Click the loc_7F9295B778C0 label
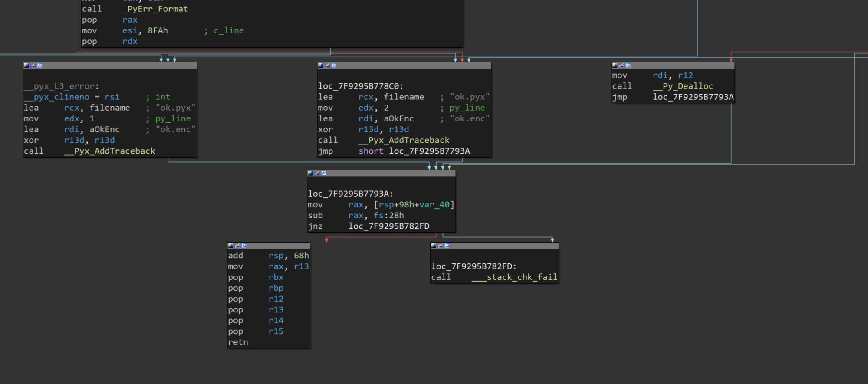Image resolution: width=868 pixels, height=384 pixels. (361, 86)
